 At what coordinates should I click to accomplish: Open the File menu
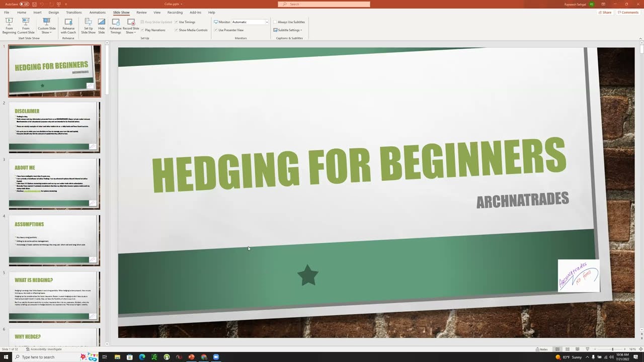(x=7, y=12)
